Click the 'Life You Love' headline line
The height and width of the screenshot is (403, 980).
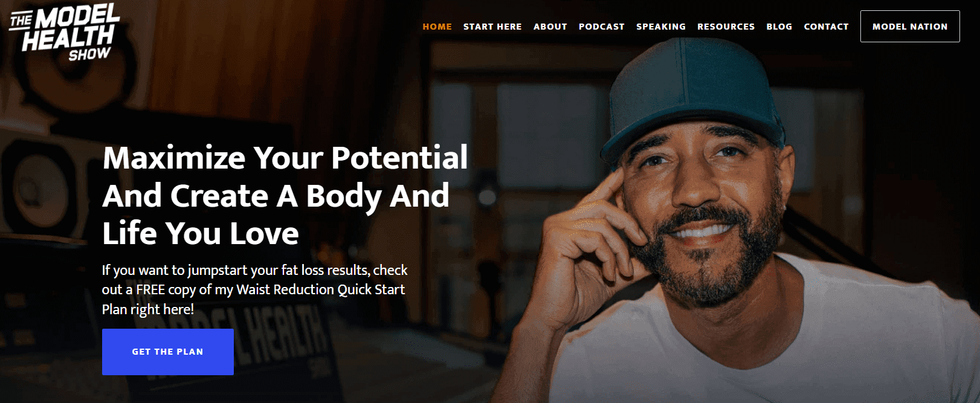pos(201,233)
